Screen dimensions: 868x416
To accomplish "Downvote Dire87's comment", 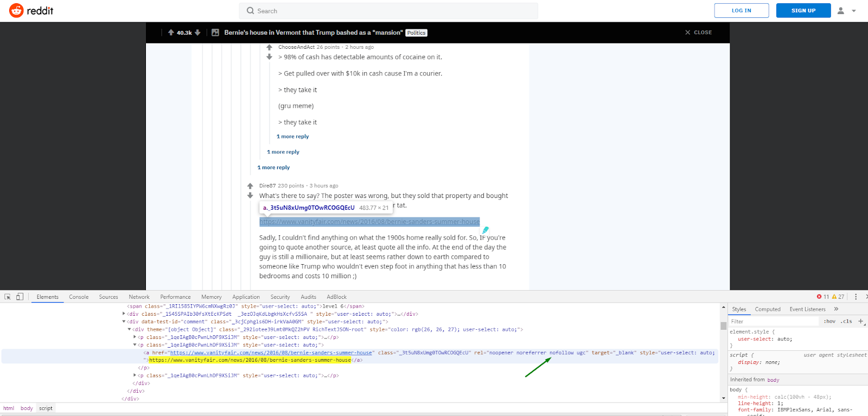I will [250, 195].
